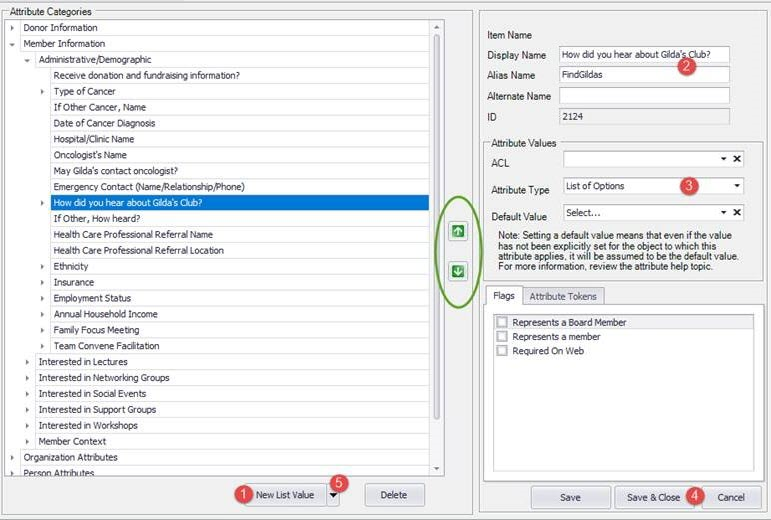This screenshot has width=771, height=520.
Task: Click the New List Value button
Action: click(x=285, y=495)
